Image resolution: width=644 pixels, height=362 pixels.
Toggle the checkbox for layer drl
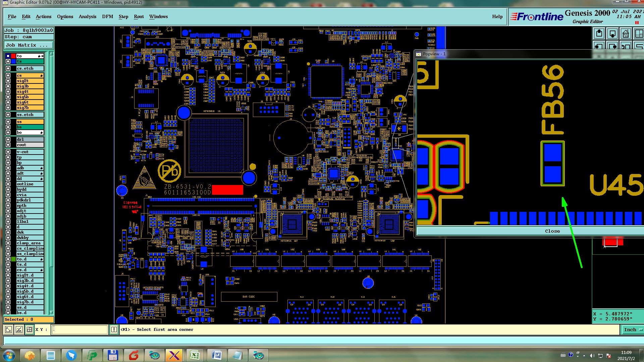[x=8, y=139]
